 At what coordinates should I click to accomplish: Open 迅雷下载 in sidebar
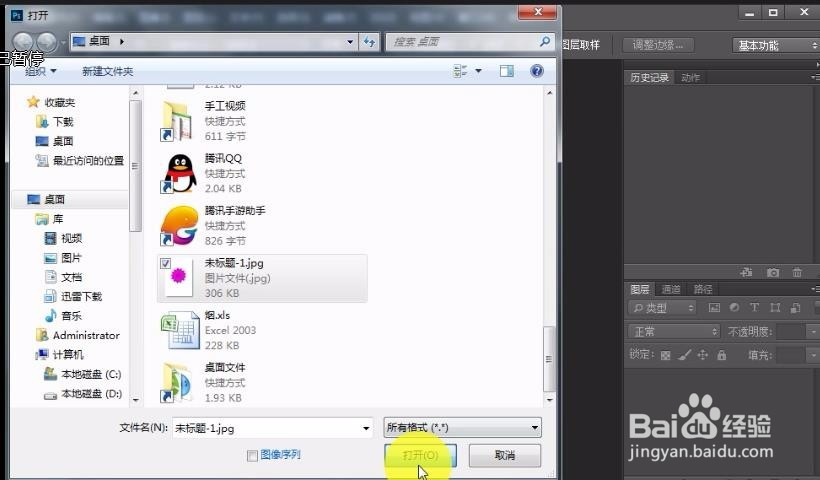tap(73, 296)
